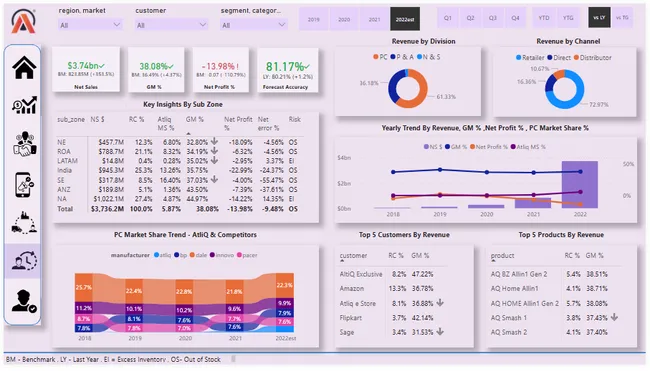Screen dimensions: 650x371
Task: Sort Top 5 Customers by customer column
Action: (353, 255)
